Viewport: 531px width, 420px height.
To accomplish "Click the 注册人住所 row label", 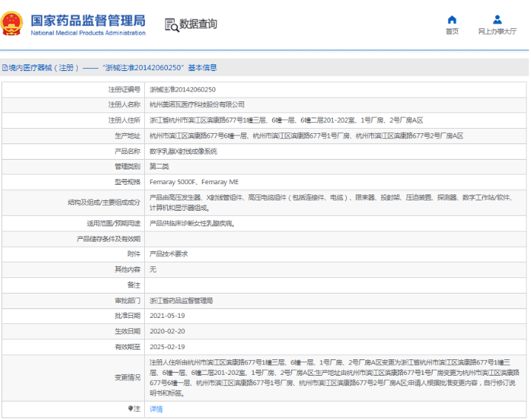I will 124,121.
